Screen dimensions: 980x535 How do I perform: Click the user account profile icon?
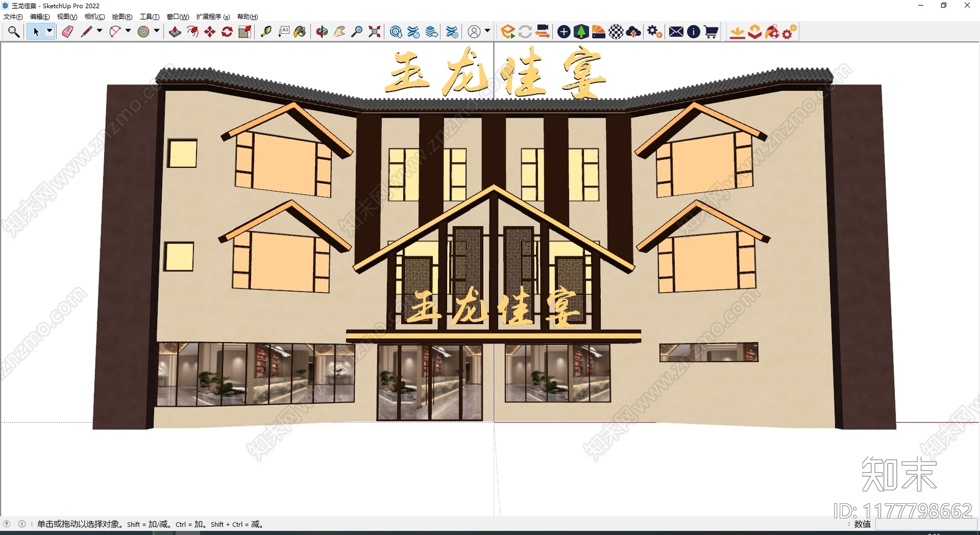(x=474, y=32)
